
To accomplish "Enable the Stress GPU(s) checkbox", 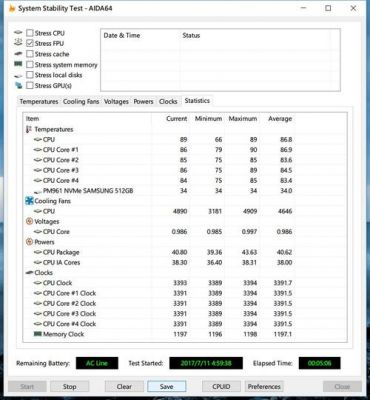I will tap(30, 86).
